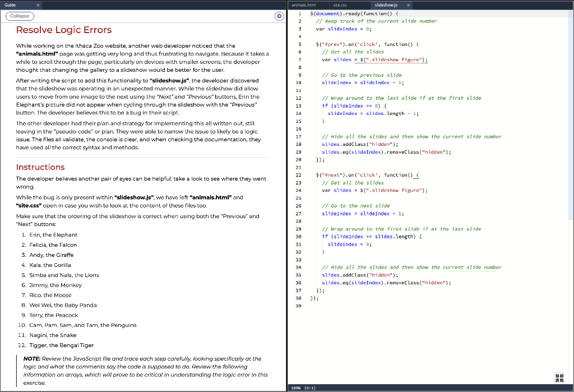Switch to the animals.html tab
The width and height of the screenshot is (574, 392).
[303, 4]
